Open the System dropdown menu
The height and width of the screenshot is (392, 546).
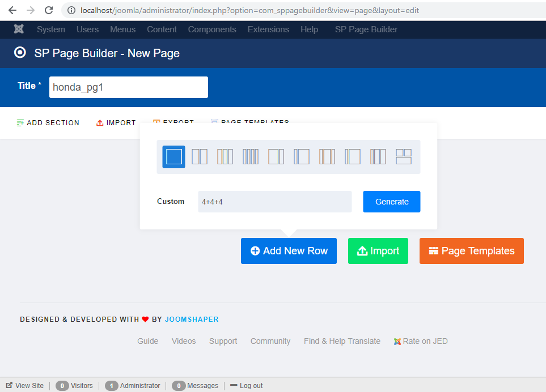tap(51, 29)
